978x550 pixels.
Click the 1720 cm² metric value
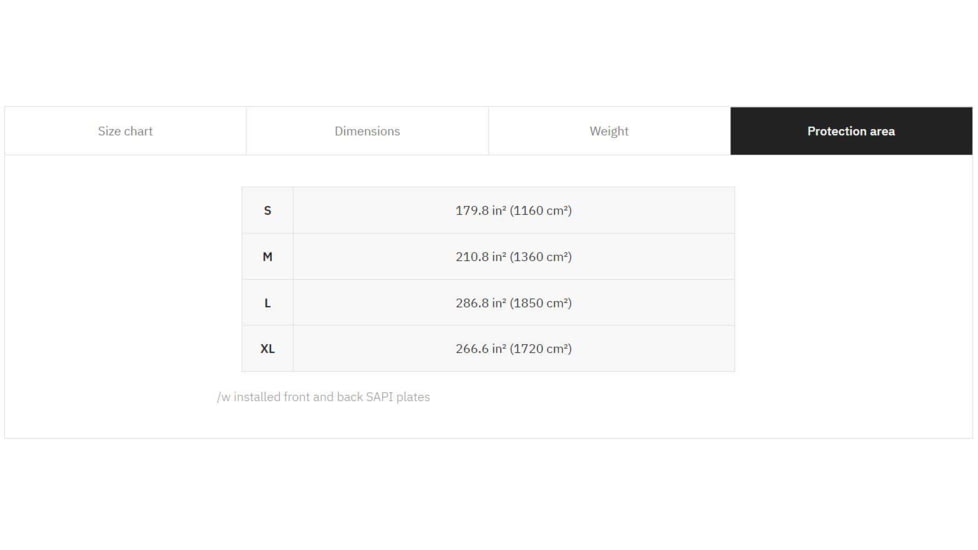point(541,349)
